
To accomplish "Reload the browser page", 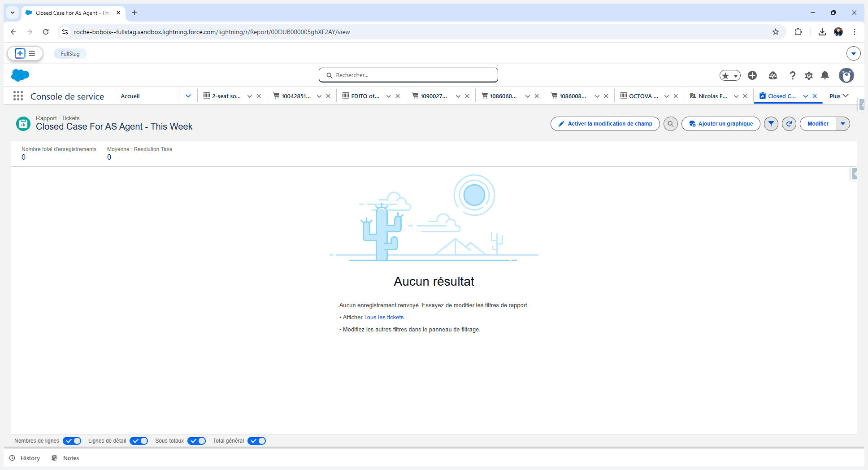I will tap(46, 32).
